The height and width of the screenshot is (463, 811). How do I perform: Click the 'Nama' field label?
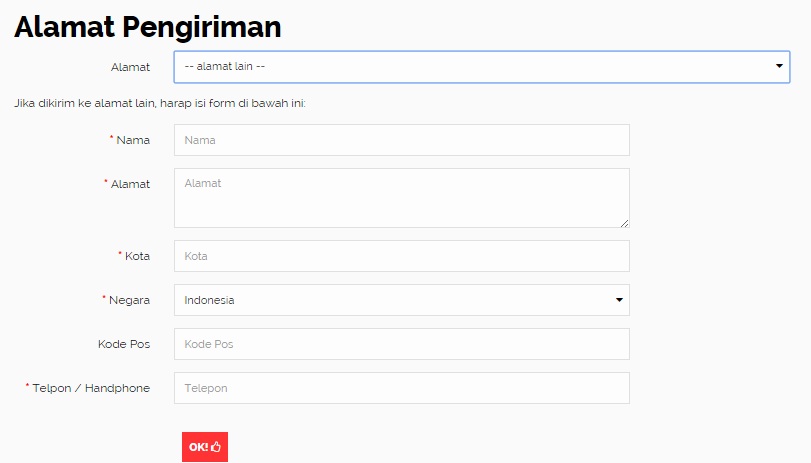point(133,140)
